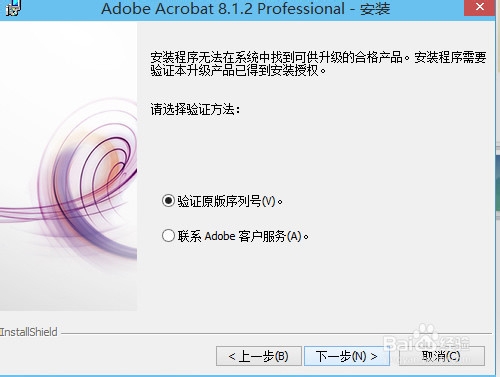
Task: Click the installer icon in the title bar
Action: [13, 8]
